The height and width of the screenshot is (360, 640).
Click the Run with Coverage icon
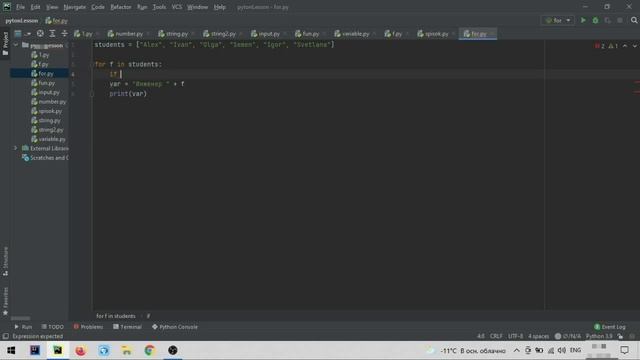[x=608, y=20]
